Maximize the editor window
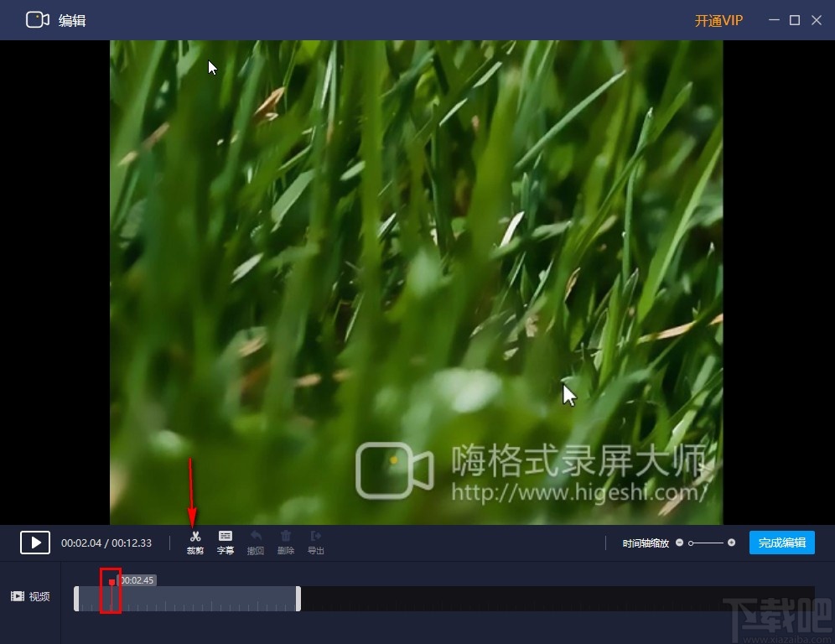835x644 pixels. (795, 20)
